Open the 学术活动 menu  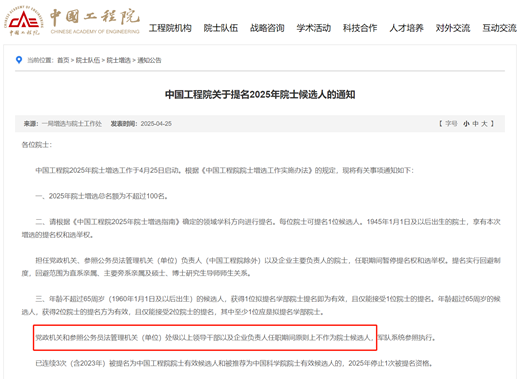[314, 28]
